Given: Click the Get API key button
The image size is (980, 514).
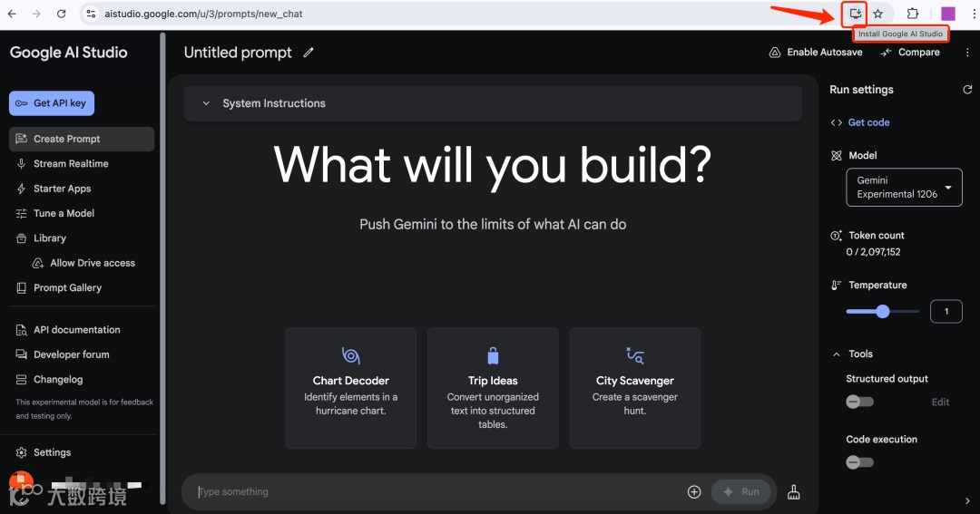Looking at the screenshot, I should click(51, 103).
